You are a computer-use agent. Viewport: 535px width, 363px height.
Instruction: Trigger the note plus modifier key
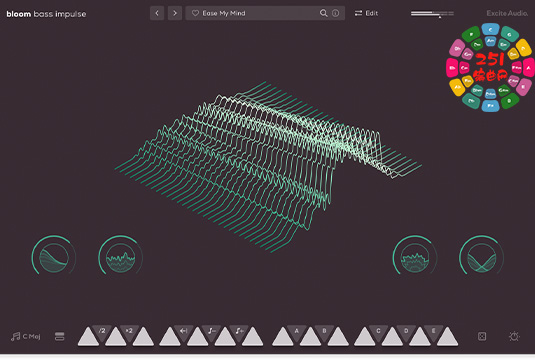239,331
